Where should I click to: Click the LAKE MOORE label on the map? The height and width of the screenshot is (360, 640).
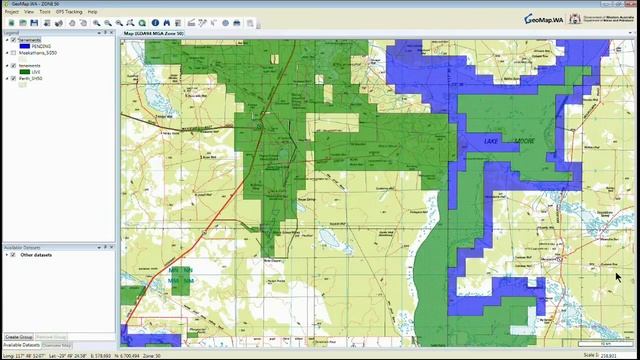[x=509, y=141]
